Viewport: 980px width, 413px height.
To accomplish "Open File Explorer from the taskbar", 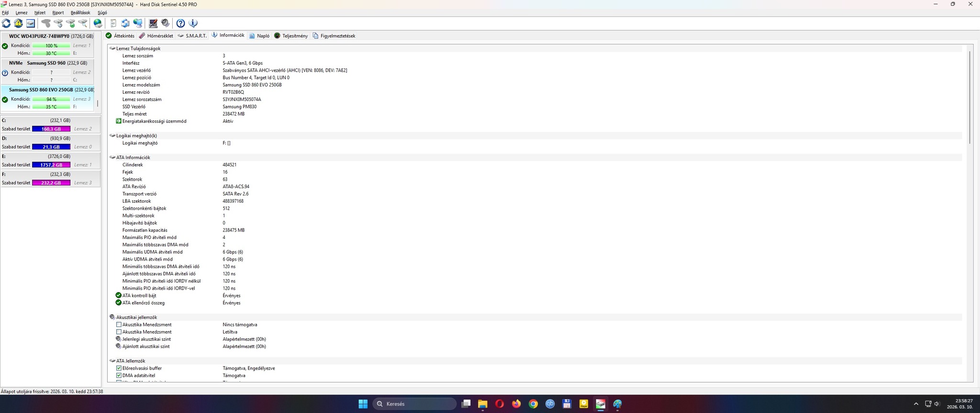I will pos(482,404).
